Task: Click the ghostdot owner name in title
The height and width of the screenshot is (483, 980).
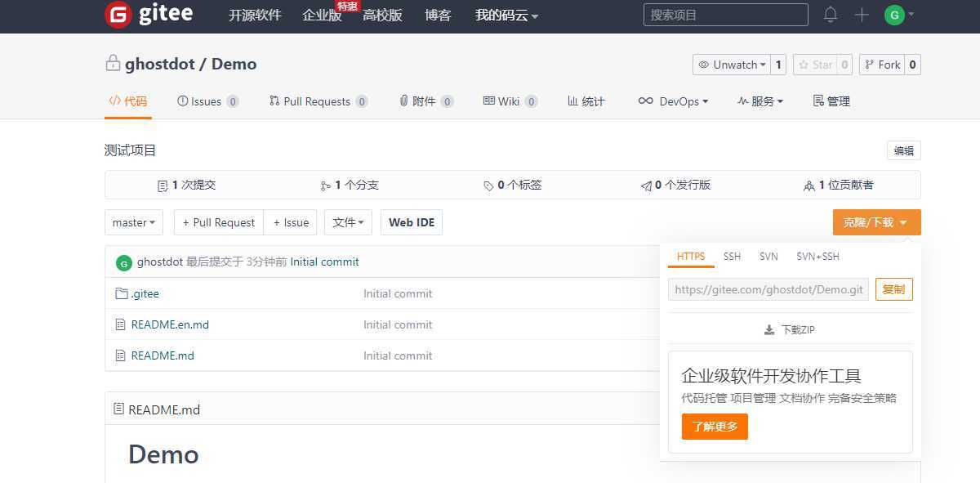Action: [159, 64]
